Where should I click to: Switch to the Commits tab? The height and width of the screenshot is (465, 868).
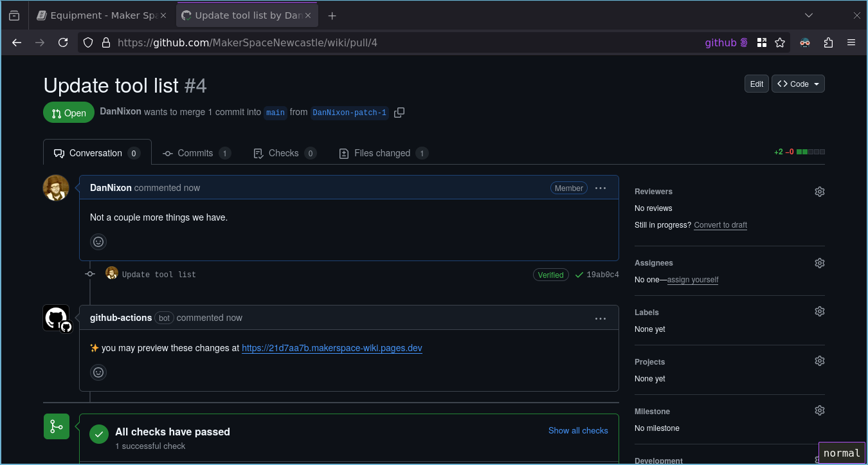tap(195, 153)
